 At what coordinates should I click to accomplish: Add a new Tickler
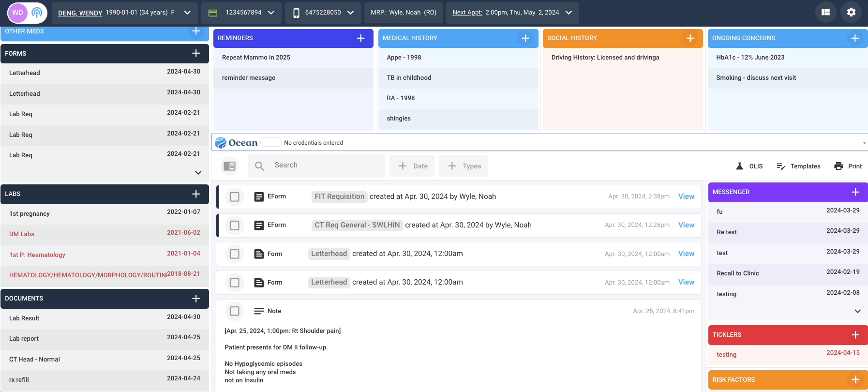point(855,335)
